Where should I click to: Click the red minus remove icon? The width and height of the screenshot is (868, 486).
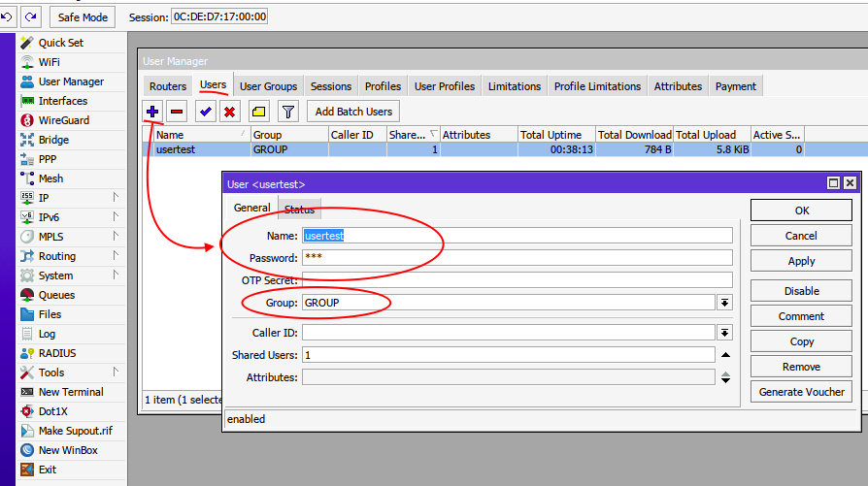point(177,112)
